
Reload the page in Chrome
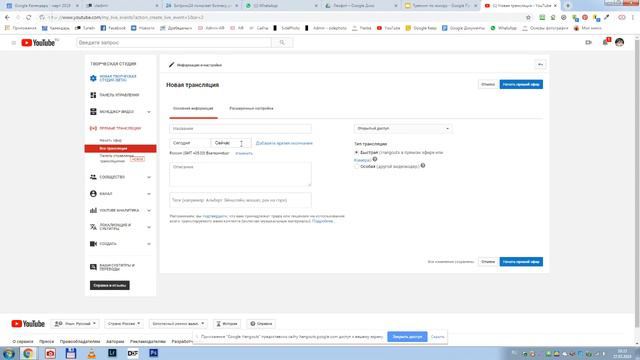pos(29,18)
